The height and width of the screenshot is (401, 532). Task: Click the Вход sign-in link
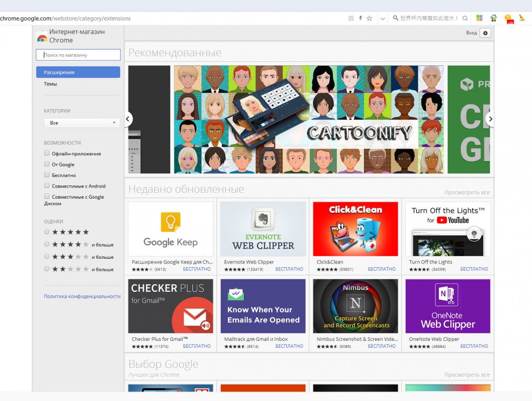(471, 33)
